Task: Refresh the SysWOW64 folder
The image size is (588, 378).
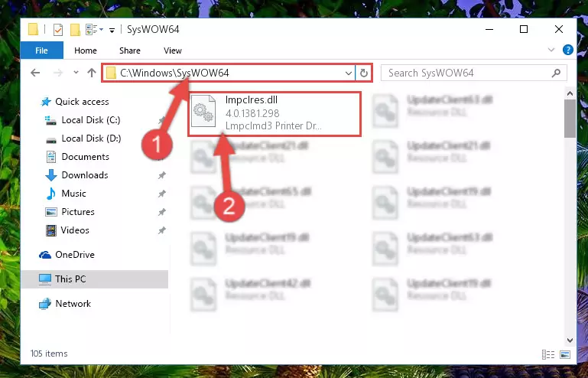Action: pos(364,73)
